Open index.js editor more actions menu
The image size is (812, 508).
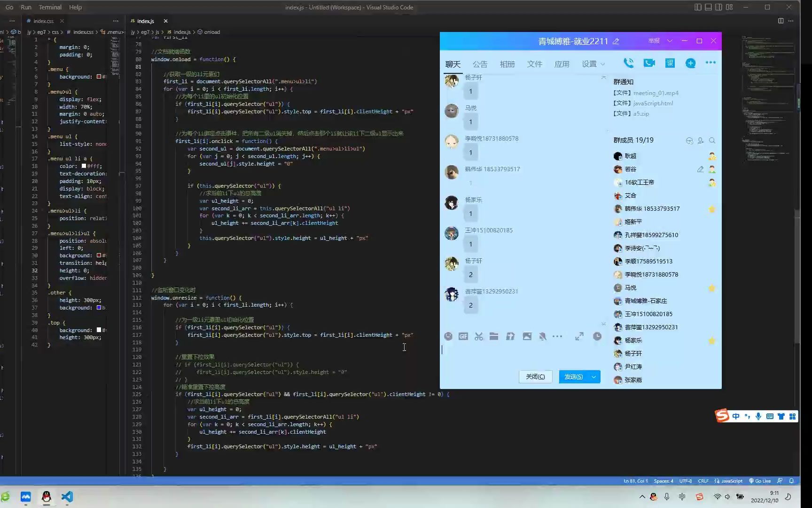click(x=791, y=21)
